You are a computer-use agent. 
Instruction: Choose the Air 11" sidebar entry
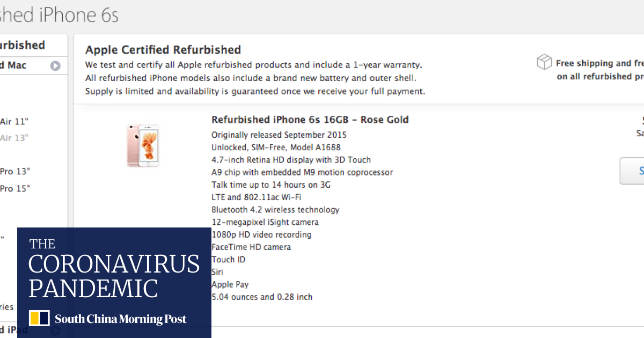[14, 121]
